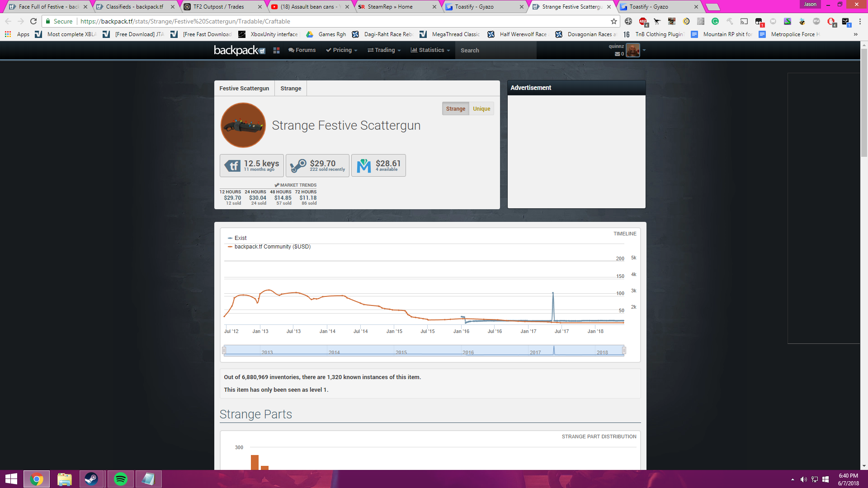
Task: Click the Festive Scattergun breadcrumb
Action: (244, 89)
